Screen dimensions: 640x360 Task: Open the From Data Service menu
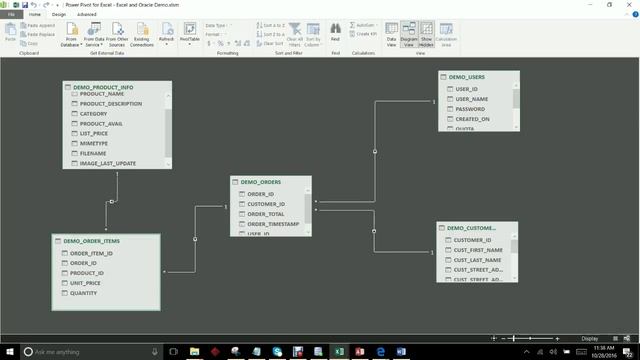[94, 35]
